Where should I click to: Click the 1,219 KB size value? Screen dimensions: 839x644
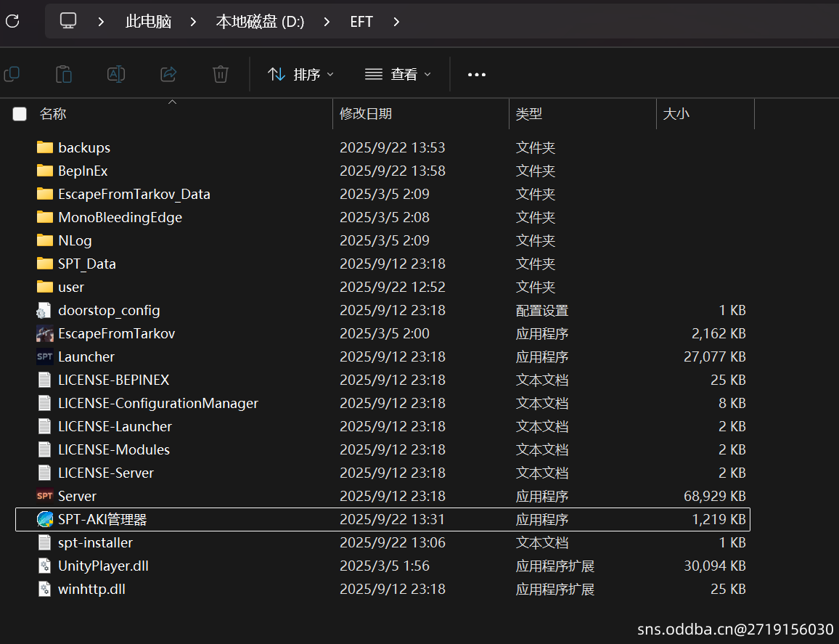tap(719, 519)
